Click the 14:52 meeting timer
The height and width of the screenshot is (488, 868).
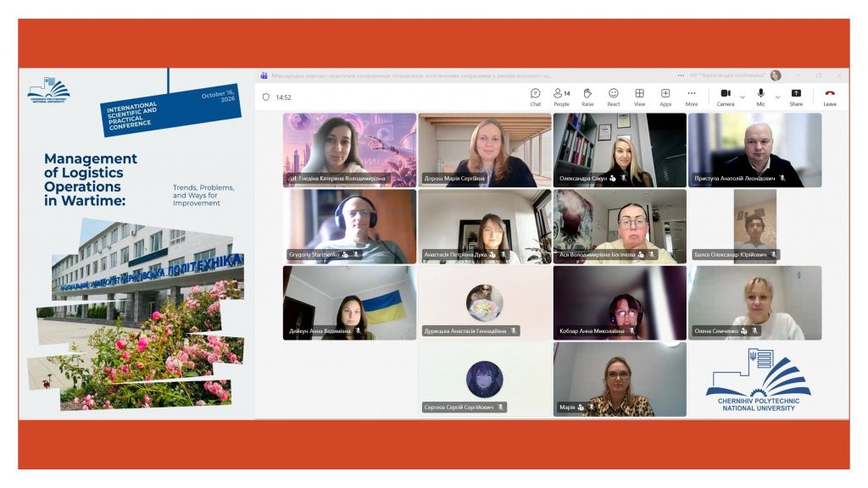pyautogui.click(x=283, y=97)
